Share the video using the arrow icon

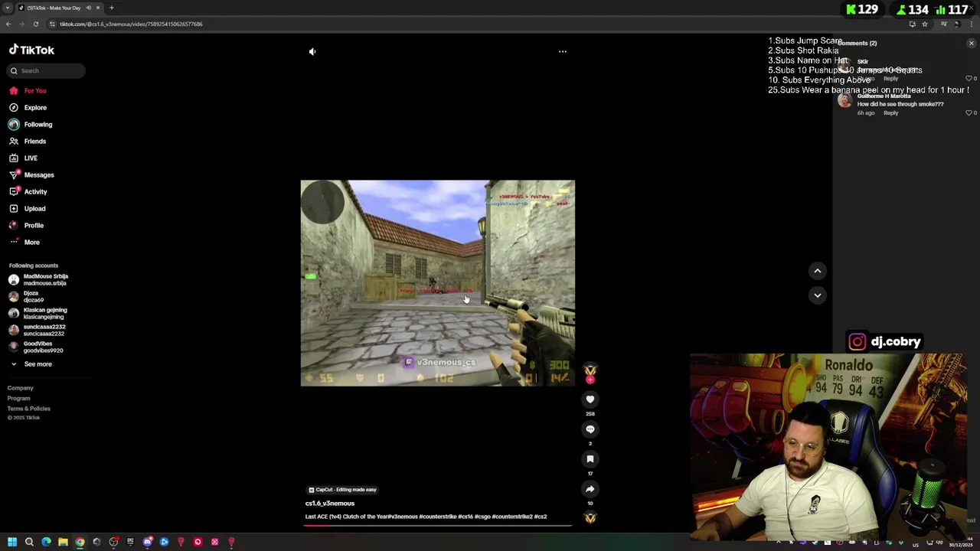coord(590,489)
